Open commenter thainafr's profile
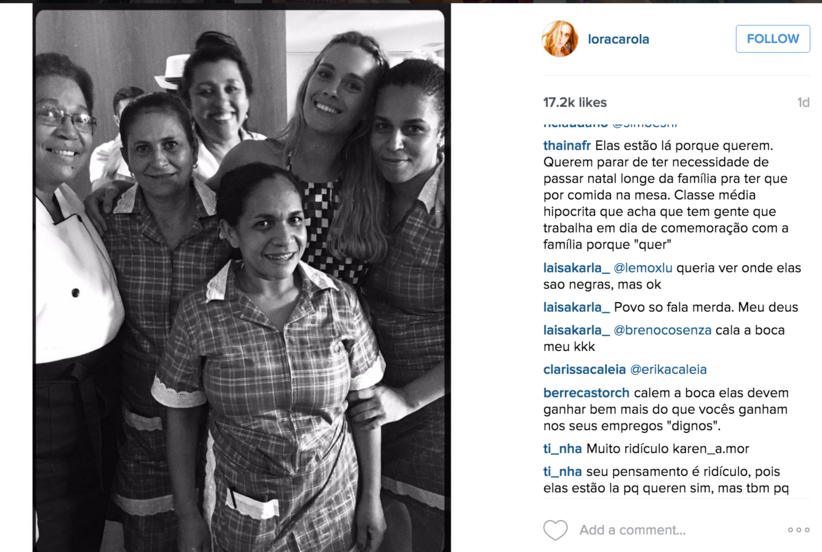822x552 pixels. pos(567,145)
